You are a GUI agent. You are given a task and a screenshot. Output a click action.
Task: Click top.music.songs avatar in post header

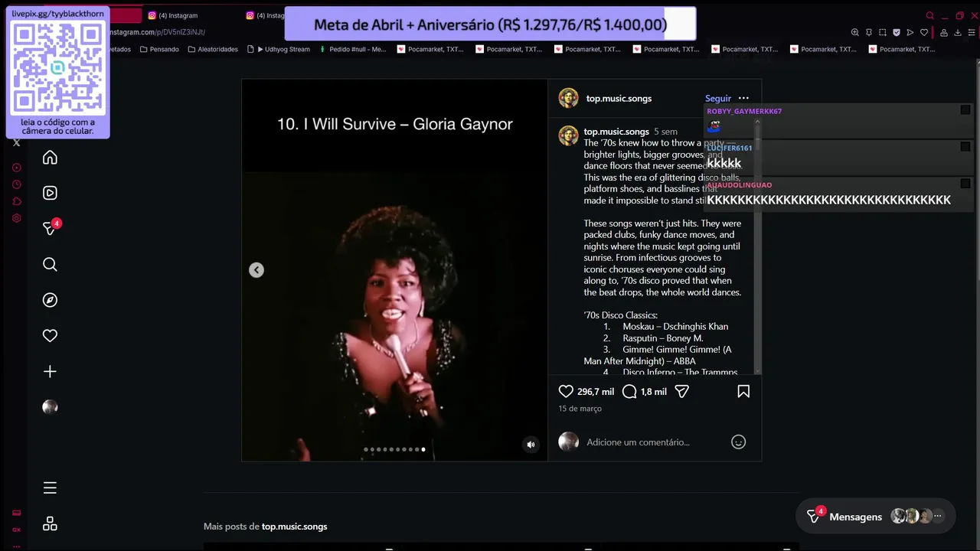(x=568, y=98)
